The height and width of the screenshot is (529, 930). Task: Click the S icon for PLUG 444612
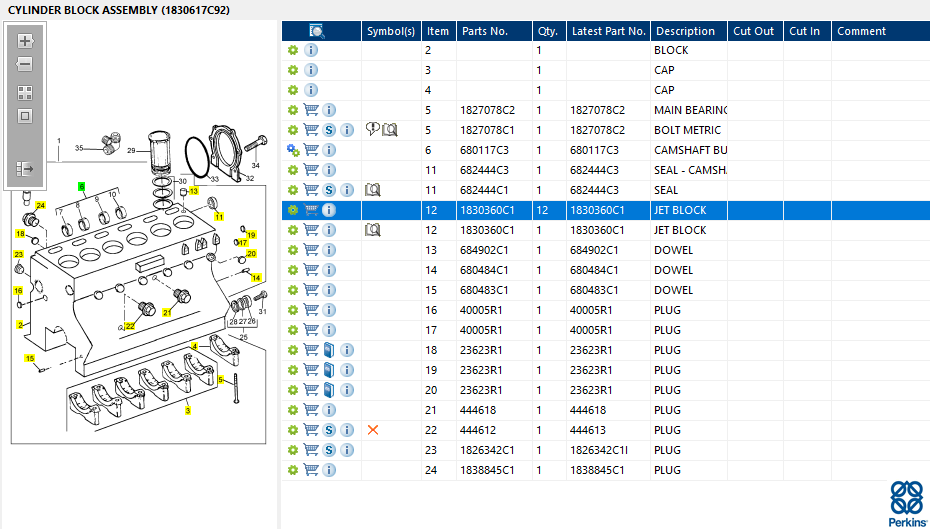(x=329, y=431)
